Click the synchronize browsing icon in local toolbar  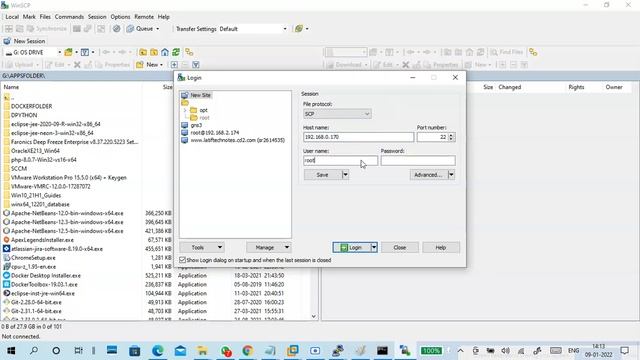coord(189,52)
